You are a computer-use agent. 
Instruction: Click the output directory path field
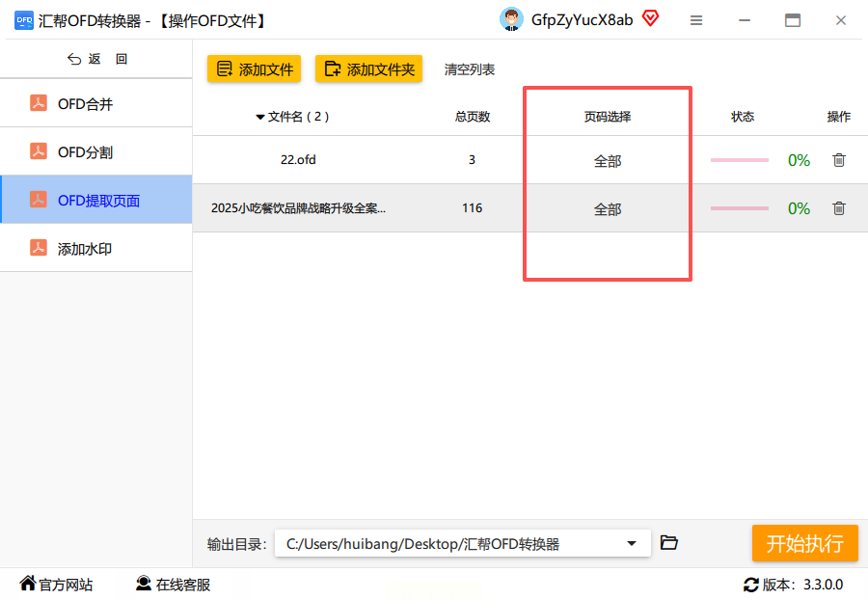tap(462, 543)
